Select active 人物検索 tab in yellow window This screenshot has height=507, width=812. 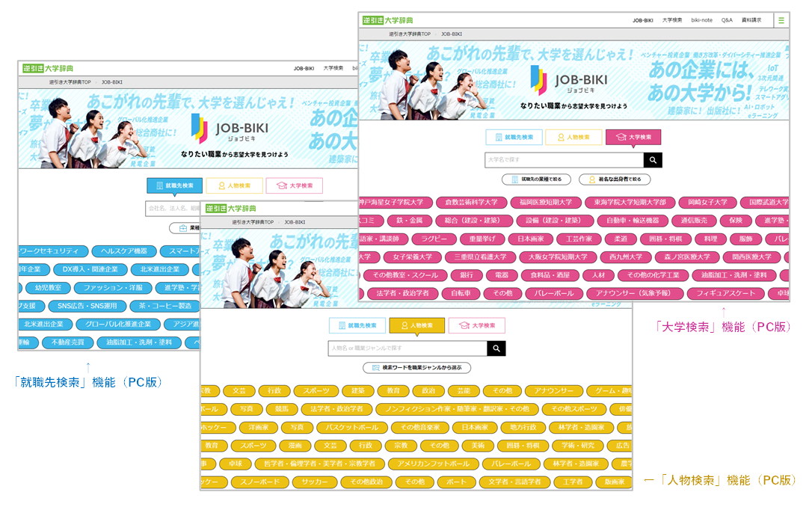click(x=417, y=326)
